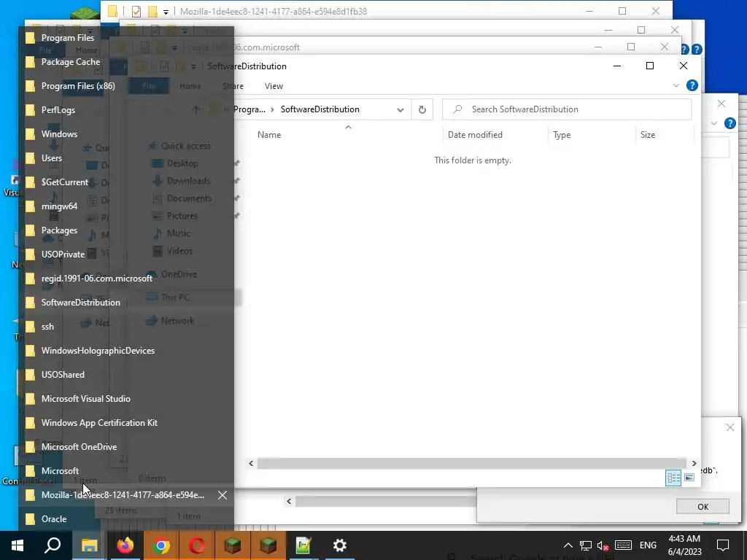
Task: Pick the Windows folder window entry
Action: [125, 134]
